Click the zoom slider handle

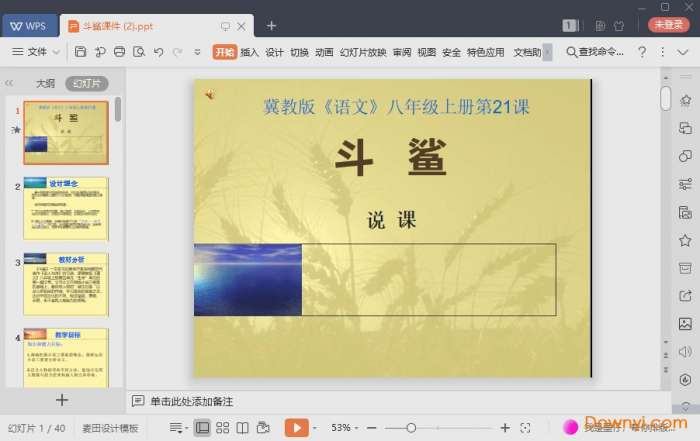tap(411, 428)
